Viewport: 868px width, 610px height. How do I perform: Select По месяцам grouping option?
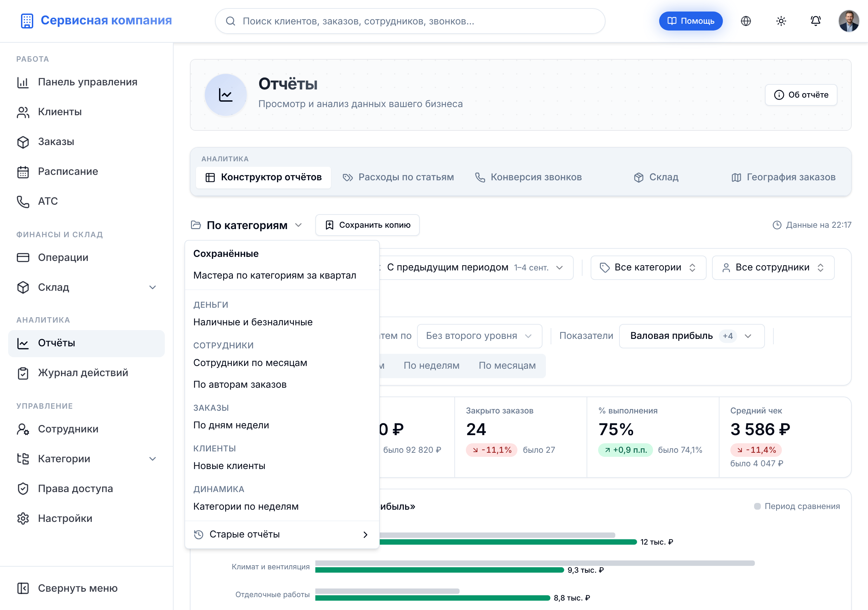[507, 365]
